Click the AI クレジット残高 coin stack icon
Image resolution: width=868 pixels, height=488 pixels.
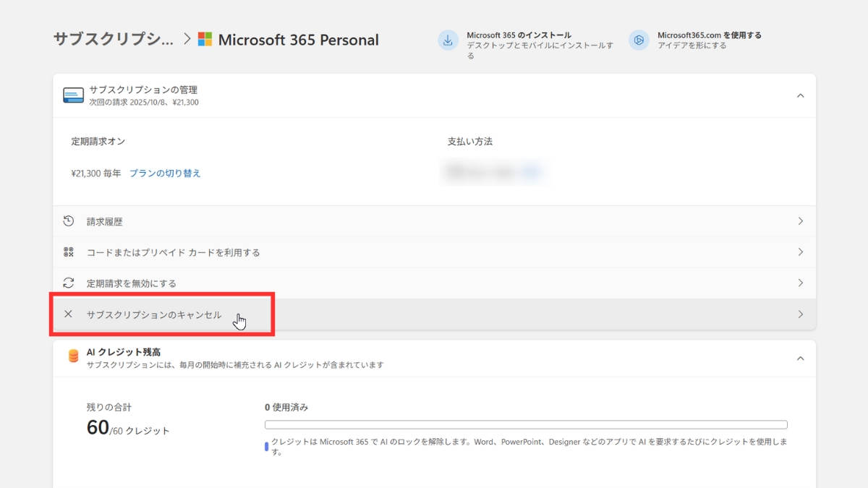(x=73, y=356)
